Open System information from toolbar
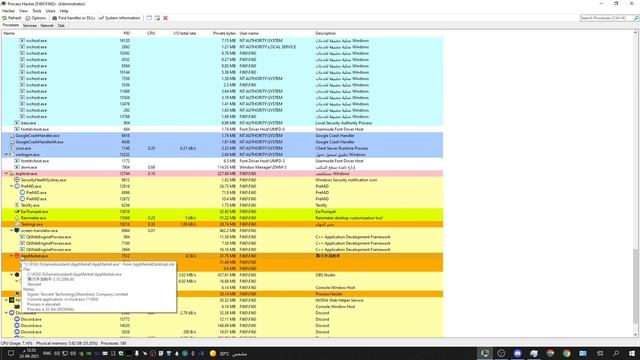Image resolution: width=640 pixels, height=360 pixels. [119, 18]
